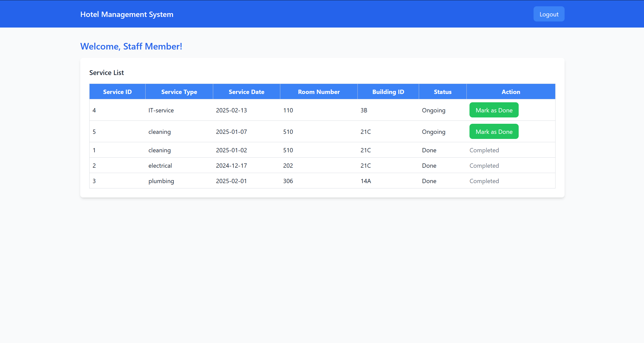Click the date 2025-02-13 cell
The width and height of the screenshot is (644, 343).
pyautogui.click(x=231, y=110)
